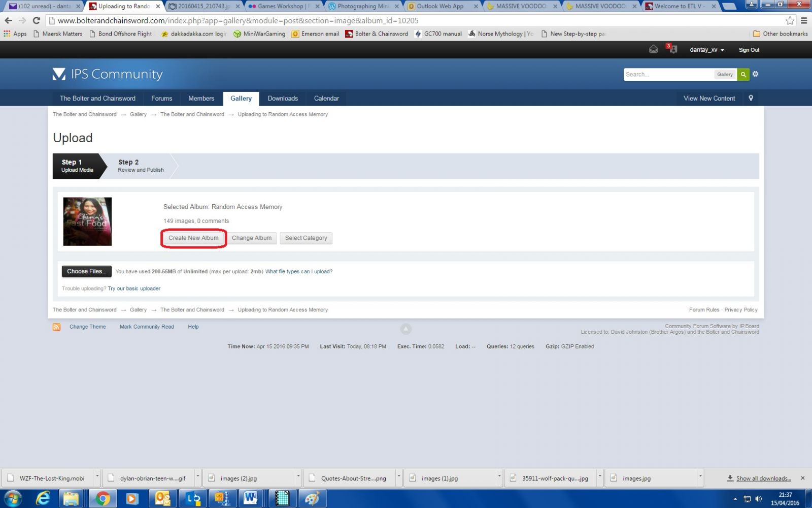Expand options arrow for WZF-The-Lost-King.mobi download
The image size is (812, 508).
pos(96,478)
